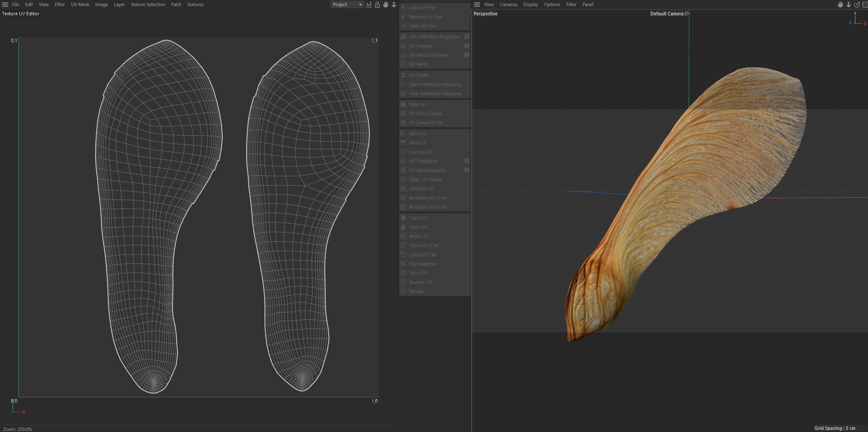868x432 pixels.
Task: Open the Texture Selection menu
Action: [x=148, y=4]
